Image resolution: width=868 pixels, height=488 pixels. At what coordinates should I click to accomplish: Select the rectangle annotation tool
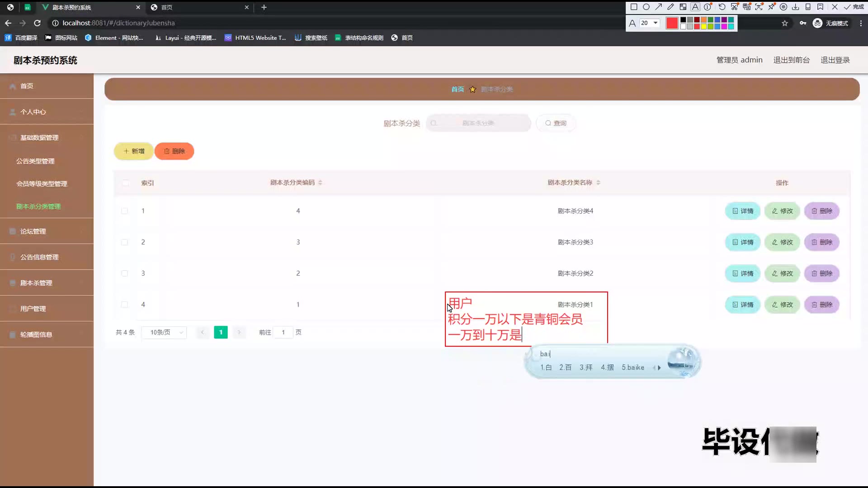click(634, 7)
